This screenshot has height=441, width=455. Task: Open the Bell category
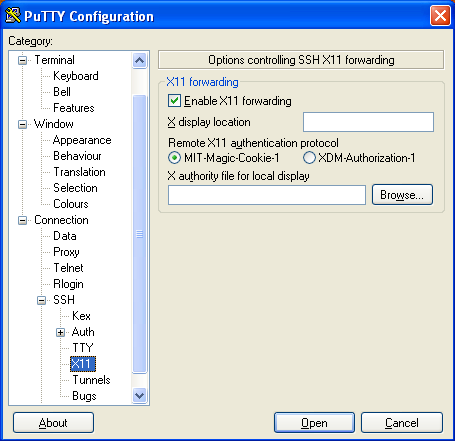[62, 92]
